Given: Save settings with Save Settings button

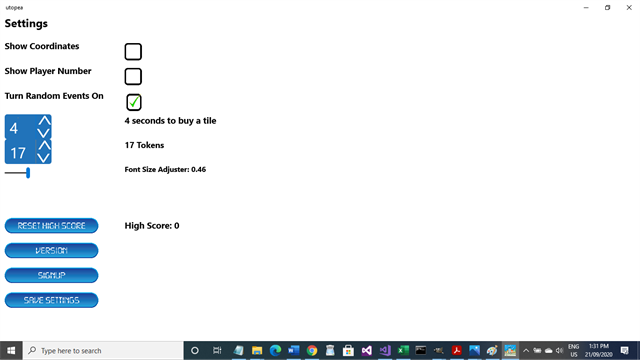Looking at the screenshot, I should click(x=51, y=300).
